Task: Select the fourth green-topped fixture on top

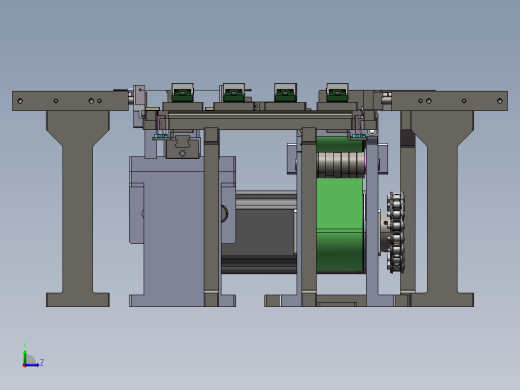Action: click(x=337, y=93)
